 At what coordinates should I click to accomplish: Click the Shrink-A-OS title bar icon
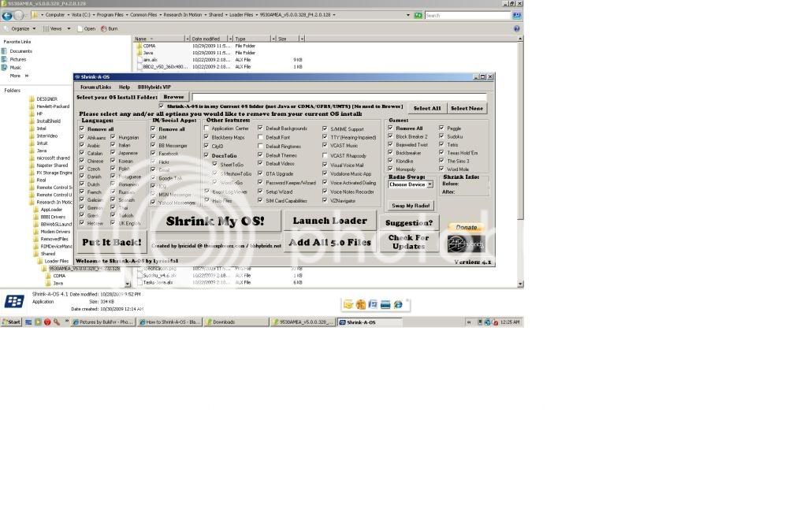click(x=77, y=76)
